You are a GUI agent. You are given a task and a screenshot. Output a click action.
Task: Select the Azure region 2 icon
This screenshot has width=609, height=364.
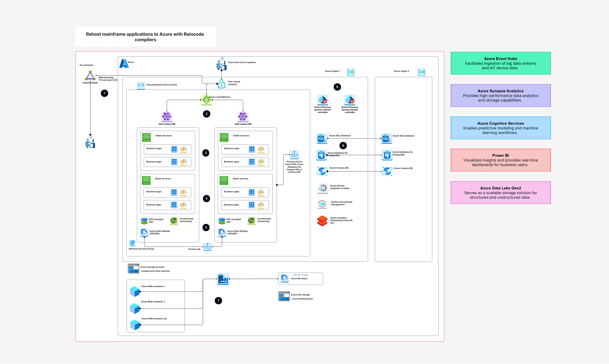(x=422, y=72)
